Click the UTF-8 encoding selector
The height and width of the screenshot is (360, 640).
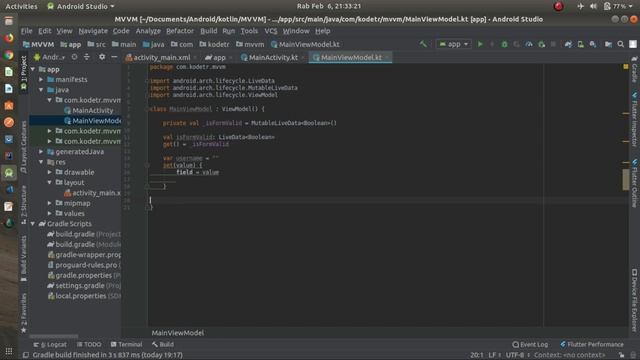click(517, 355)
